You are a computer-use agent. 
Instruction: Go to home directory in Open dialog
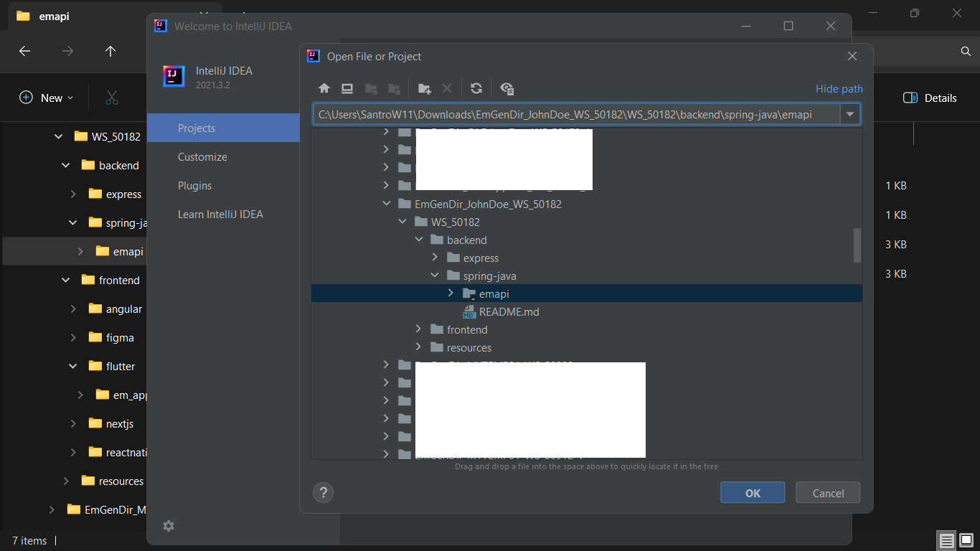click(324, 88)
